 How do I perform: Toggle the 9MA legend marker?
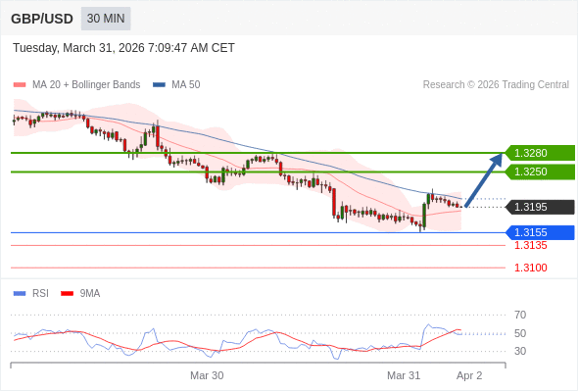tap(67, 294)
